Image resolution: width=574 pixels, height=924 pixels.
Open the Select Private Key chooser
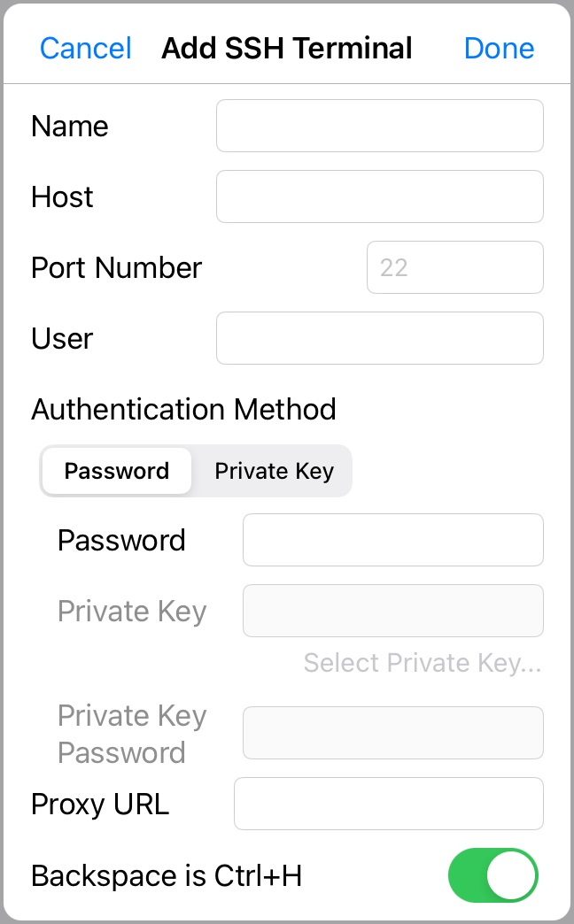pyautogui.click(x=422, y=662)
